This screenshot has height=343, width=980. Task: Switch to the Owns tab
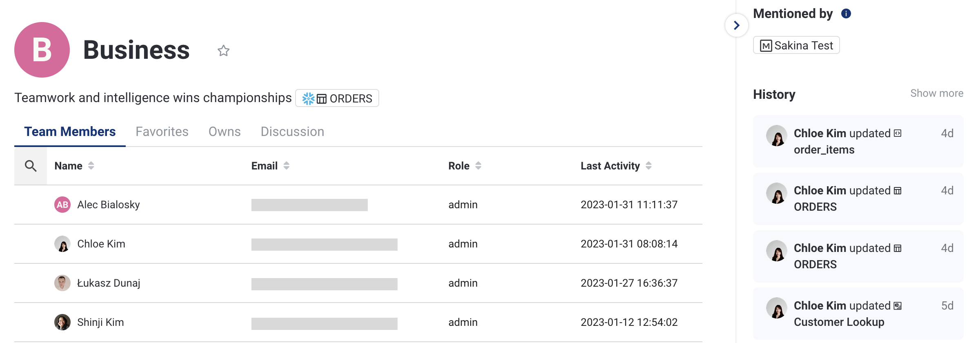click(x=224, y=131)
